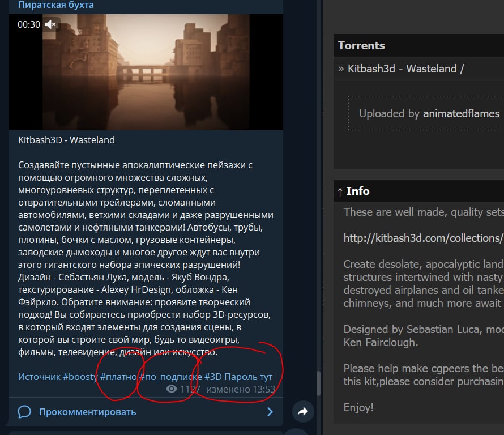504x435 pixels.
Task: Click the #по_подписке hashtag
Action: click(x=170, y=377)
